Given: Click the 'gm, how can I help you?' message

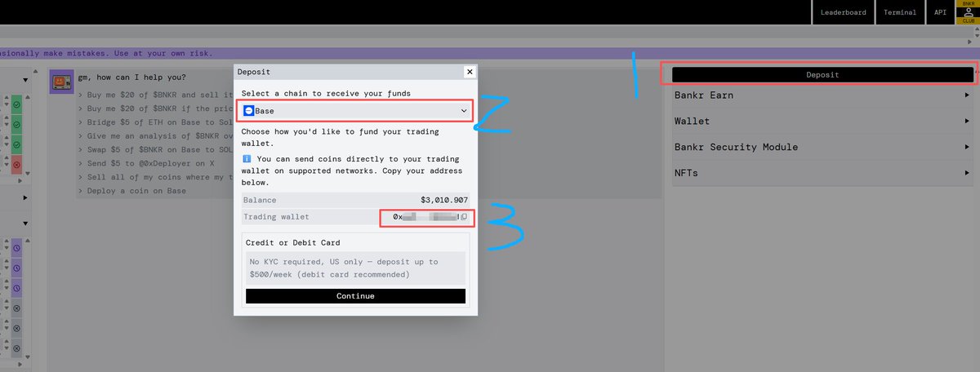Looking at the screenshot, I should [132, 77].
